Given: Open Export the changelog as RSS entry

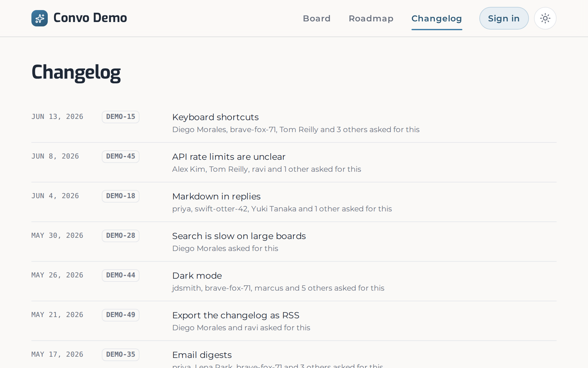Looking at the screenshot, I should pos(236,315).
